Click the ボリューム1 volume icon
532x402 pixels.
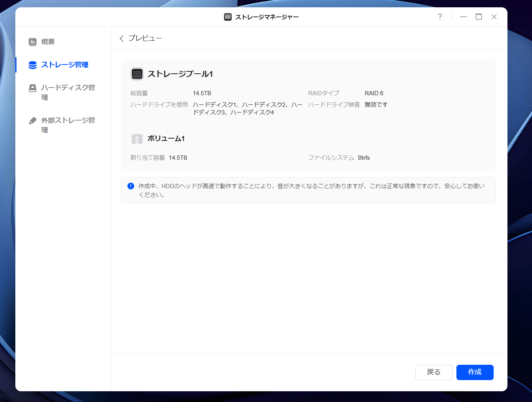tap(137, 139)
